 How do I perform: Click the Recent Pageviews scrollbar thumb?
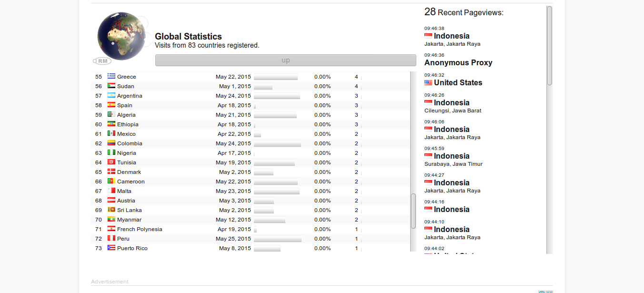[x=549, y=46]
